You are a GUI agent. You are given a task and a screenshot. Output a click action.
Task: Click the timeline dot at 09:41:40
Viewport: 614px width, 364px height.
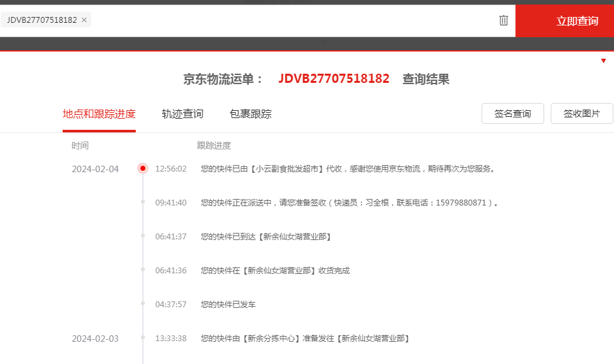click(142, 202)
